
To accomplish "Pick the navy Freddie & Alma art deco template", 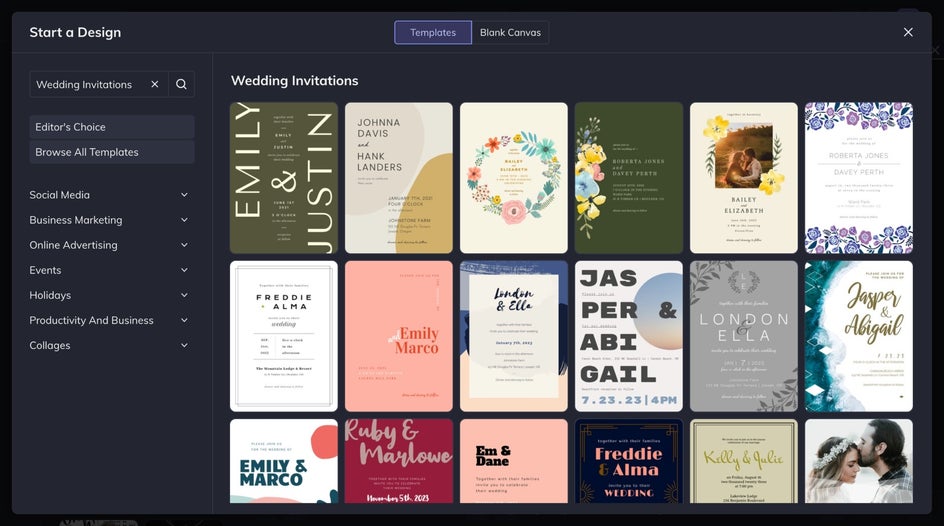I will click(x=629, y=461).
